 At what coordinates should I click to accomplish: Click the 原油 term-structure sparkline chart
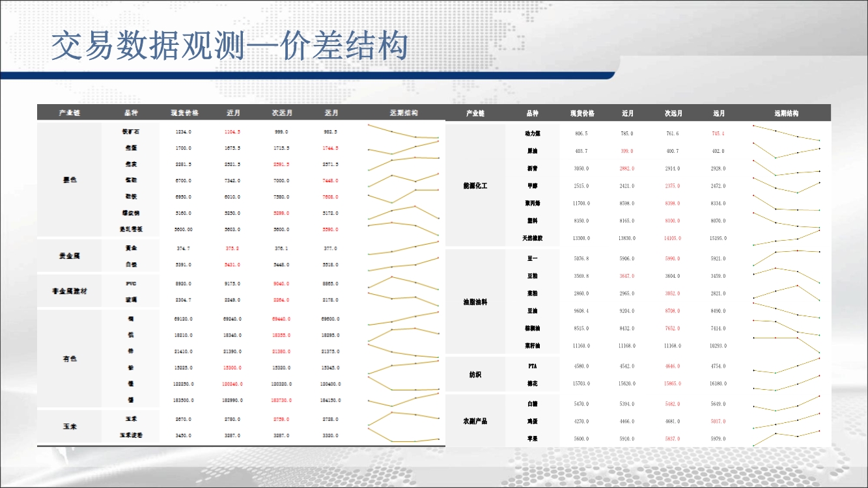coord(786,151)
